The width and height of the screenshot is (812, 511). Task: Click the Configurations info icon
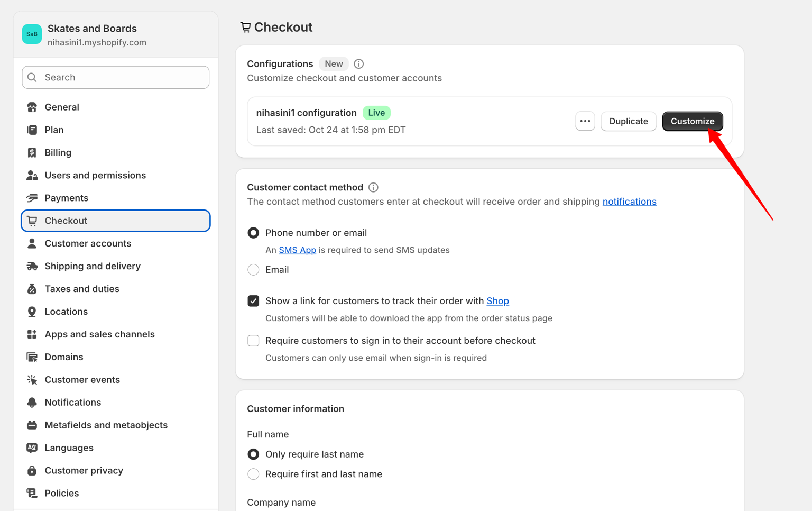pyautogui.click(x=358, y=64)
